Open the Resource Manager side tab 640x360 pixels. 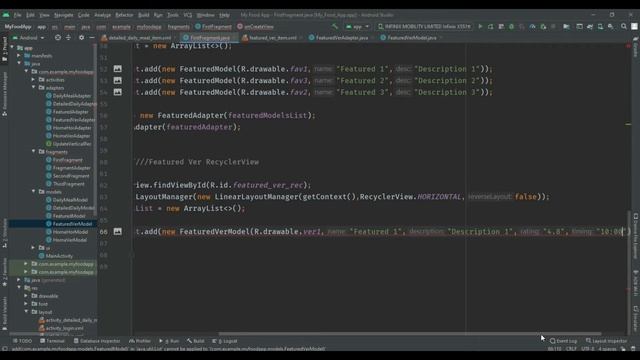click(x=4, y=94)
